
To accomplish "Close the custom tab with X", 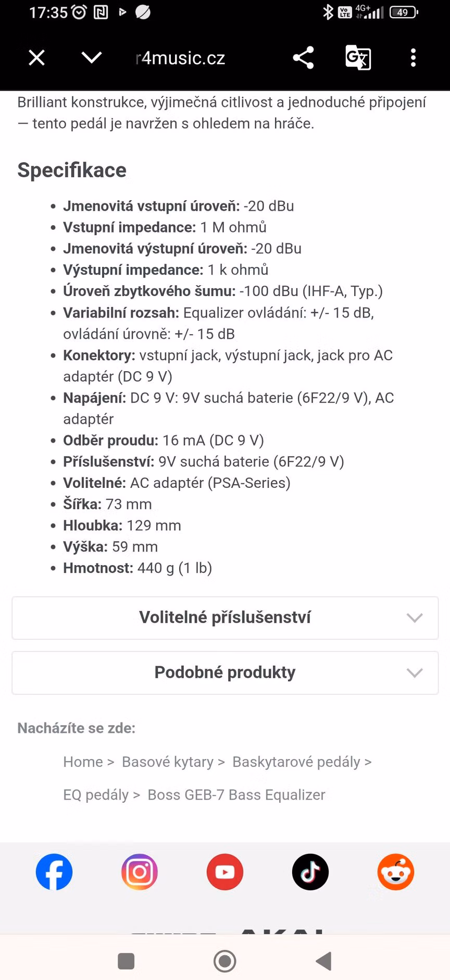I will click(x=36, y=57).
